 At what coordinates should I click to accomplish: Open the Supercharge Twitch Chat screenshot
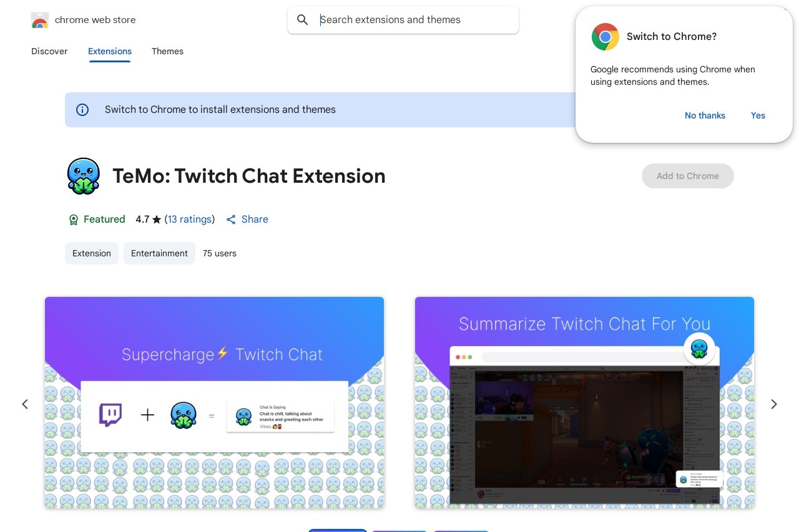point(214,402)
